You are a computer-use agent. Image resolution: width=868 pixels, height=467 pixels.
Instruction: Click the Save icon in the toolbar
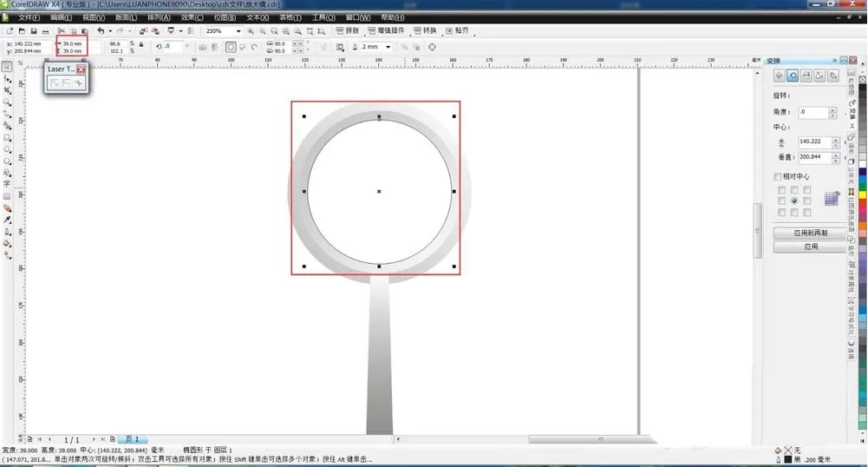tap(34, 31)
